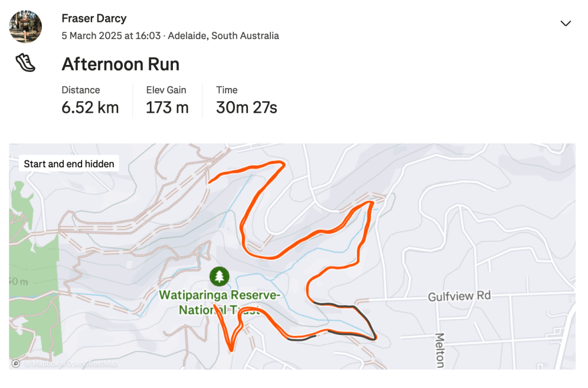Click the Mapbox logo icon
Screen dimensions: 588x388
point(16,363)
